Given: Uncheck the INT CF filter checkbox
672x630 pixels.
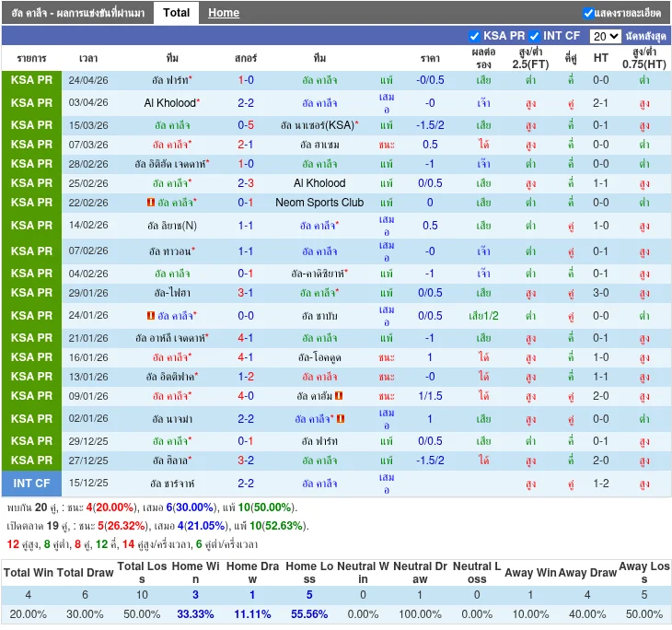Looking at the screenshot, I should (535, 36).
